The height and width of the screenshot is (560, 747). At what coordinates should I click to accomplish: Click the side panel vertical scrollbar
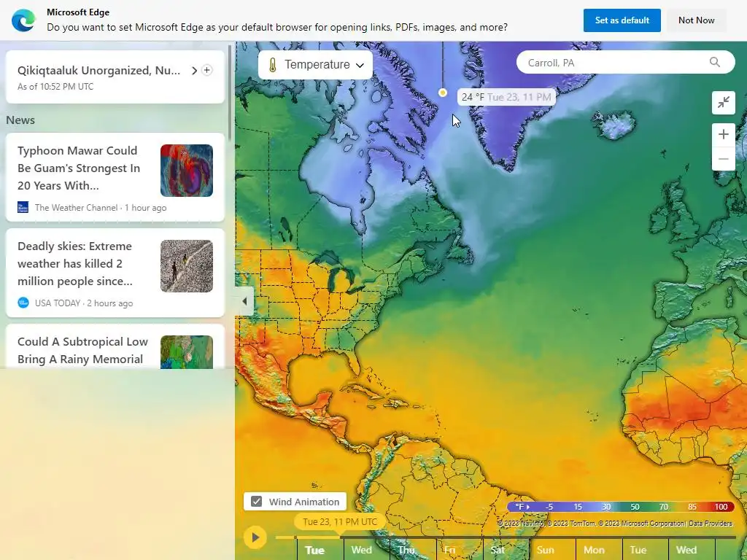pyautogui.click(x=230, y=93)
